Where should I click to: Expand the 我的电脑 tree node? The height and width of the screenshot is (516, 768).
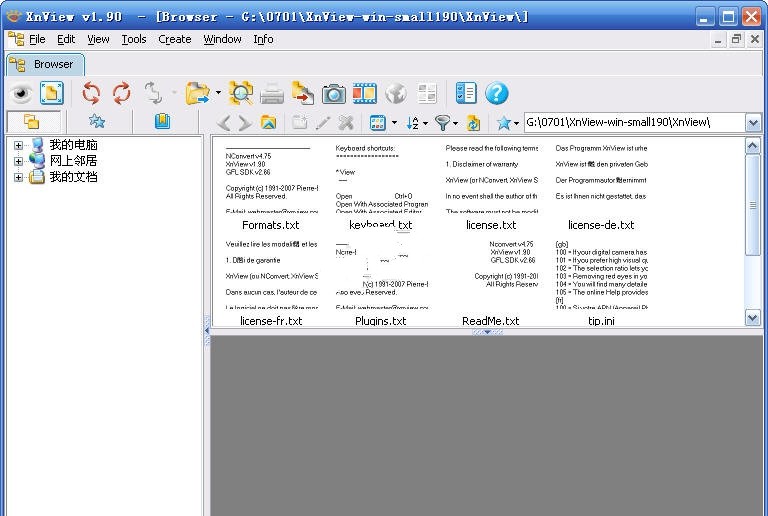[18, 145]
